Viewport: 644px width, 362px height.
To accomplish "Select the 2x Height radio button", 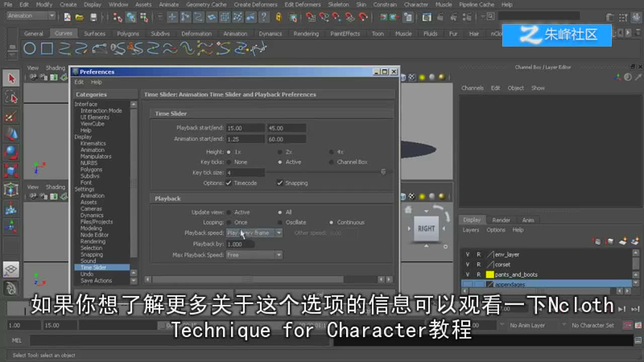I will pos(280,152).
